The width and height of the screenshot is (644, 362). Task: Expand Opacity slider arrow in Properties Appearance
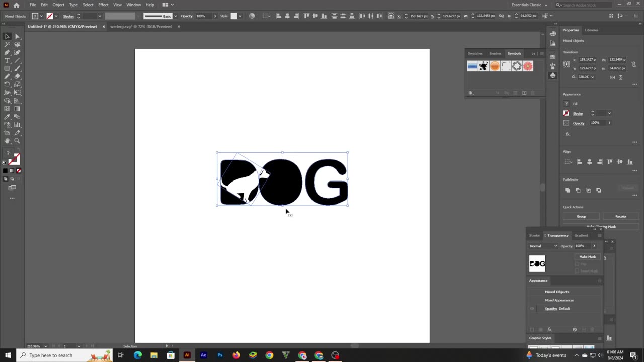[x=609, y=123]
